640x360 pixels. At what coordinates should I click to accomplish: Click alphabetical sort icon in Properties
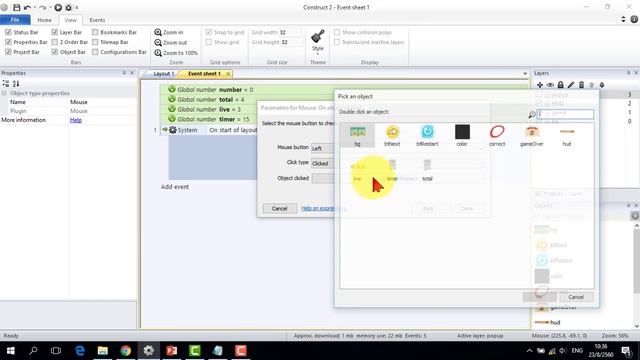click(x=16, y=84)
